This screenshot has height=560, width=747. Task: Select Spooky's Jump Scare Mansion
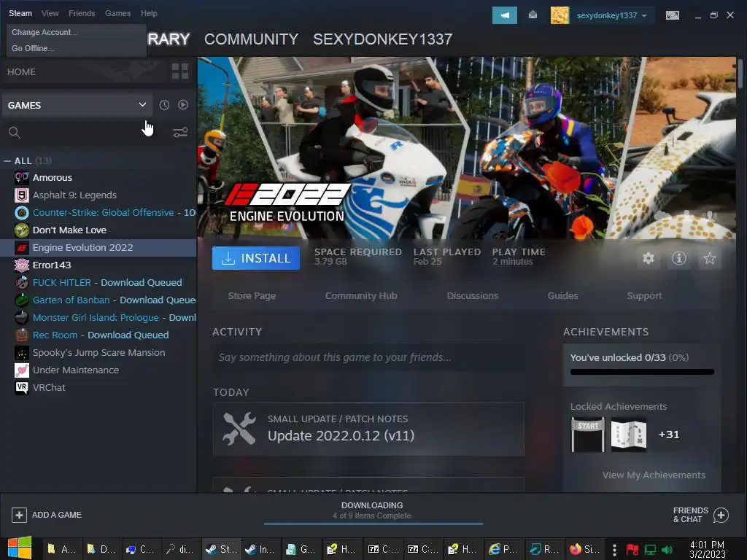pyautogui.click(x=98, y=353)
